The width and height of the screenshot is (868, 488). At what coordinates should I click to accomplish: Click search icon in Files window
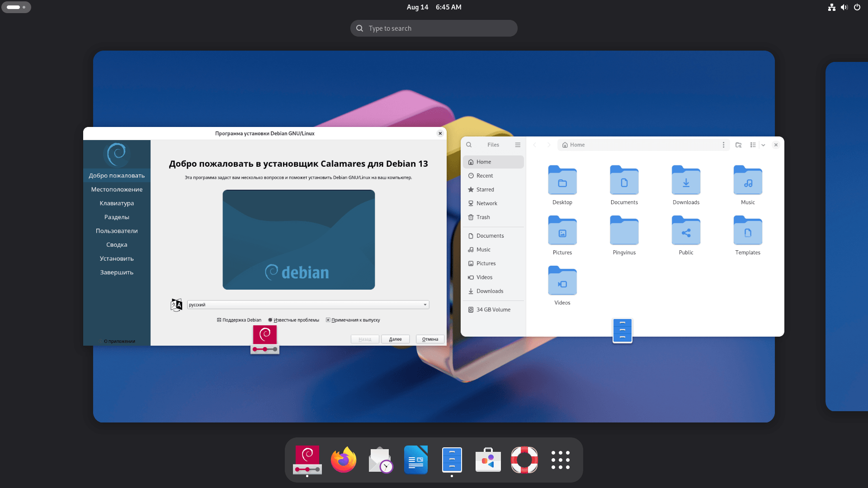pyautogui.click(x=469, y=145)
